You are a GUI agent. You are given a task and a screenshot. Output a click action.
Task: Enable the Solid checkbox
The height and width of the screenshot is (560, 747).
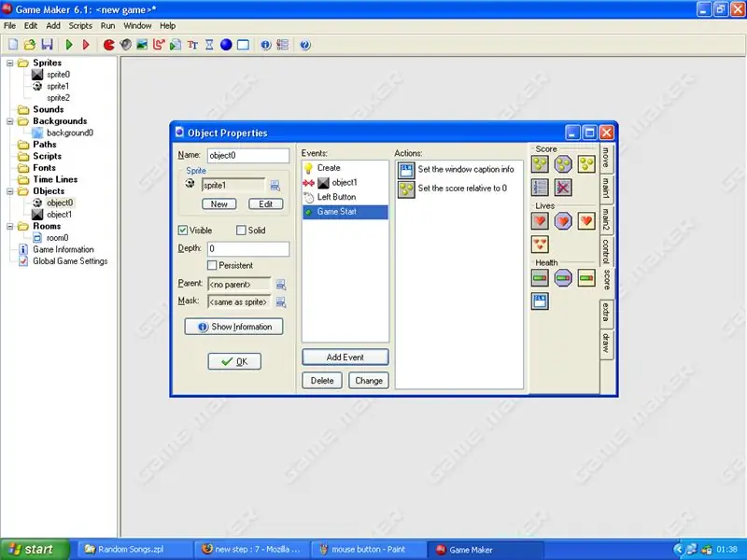tap(241, 231)
